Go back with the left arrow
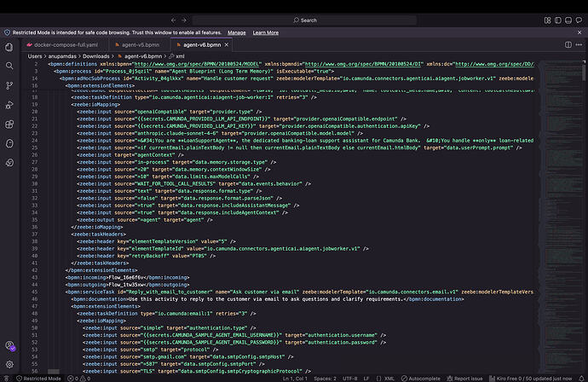Image resolution: width=588 pixels, height=382 pixels. click(173, 20)
